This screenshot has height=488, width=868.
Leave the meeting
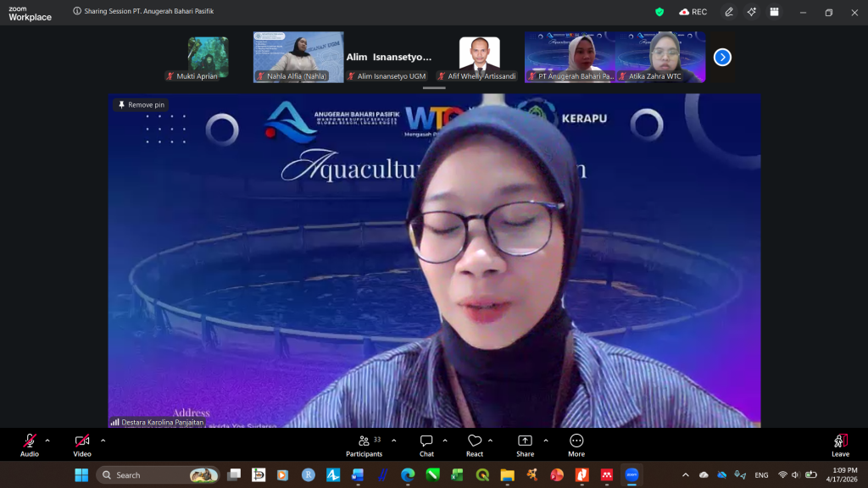click(840, 445)
